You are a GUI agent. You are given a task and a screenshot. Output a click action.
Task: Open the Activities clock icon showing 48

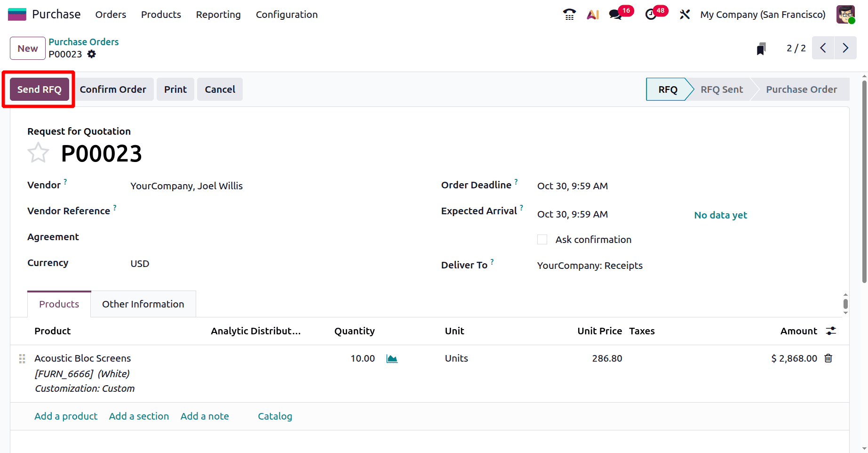coord(652,14)
